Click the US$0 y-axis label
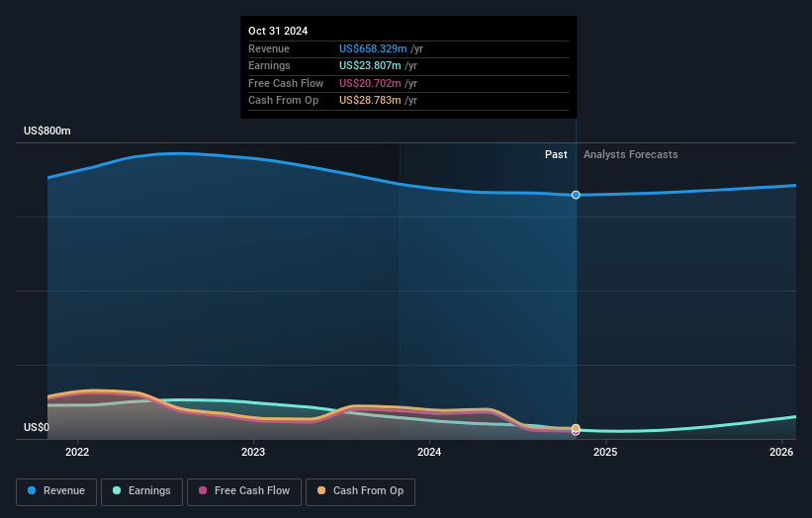Viewport: 812px width, 518px height. (37, 427)
